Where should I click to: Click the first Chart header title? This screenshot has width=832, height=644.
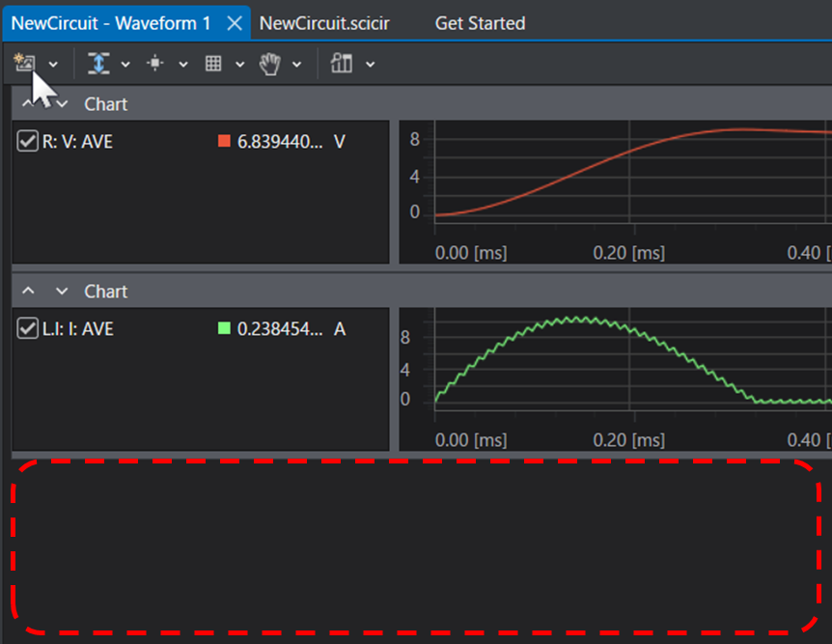click(x=105, y=104)
